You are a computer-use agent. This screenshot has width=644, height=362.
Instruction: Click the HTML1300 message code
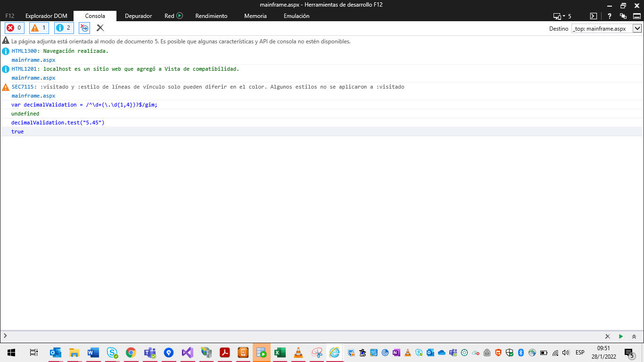click(24, 51)
